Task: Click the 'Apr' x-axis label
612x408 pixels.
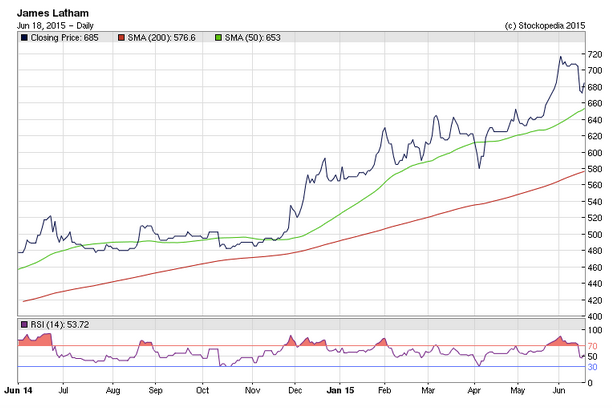Action: tap(474, 390)
